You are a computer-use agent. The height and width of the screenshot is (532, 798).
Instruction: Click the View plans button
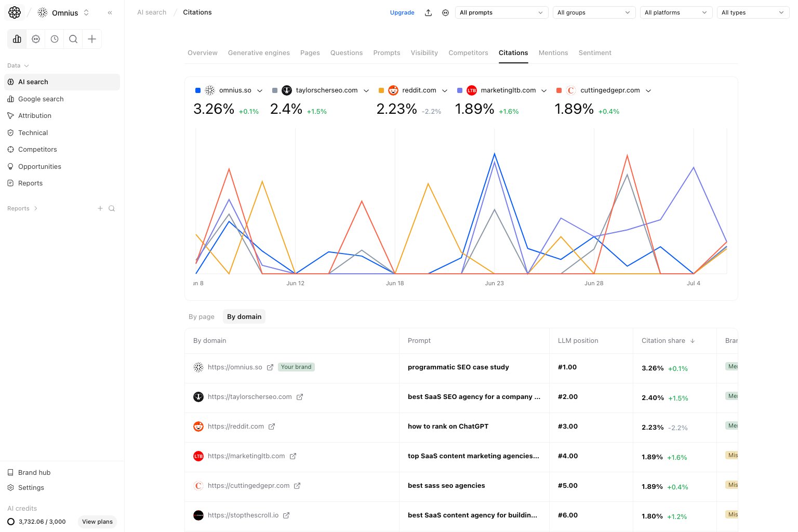tap(97, 522)
